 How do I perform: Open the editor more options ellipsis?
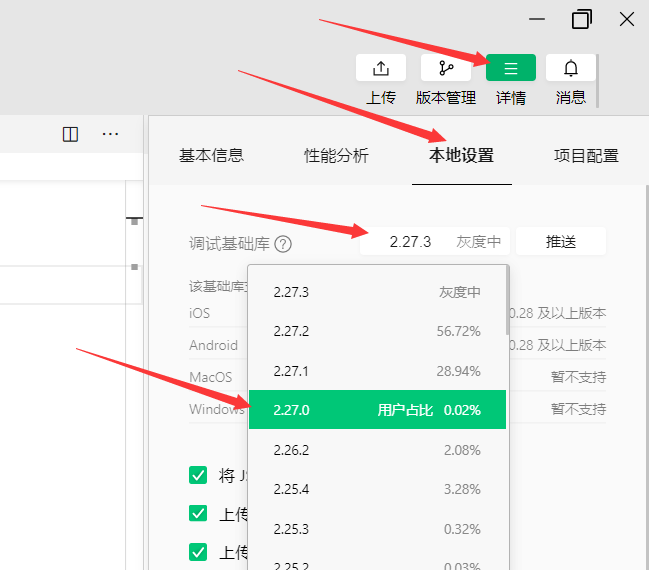(x=110, y=134)
